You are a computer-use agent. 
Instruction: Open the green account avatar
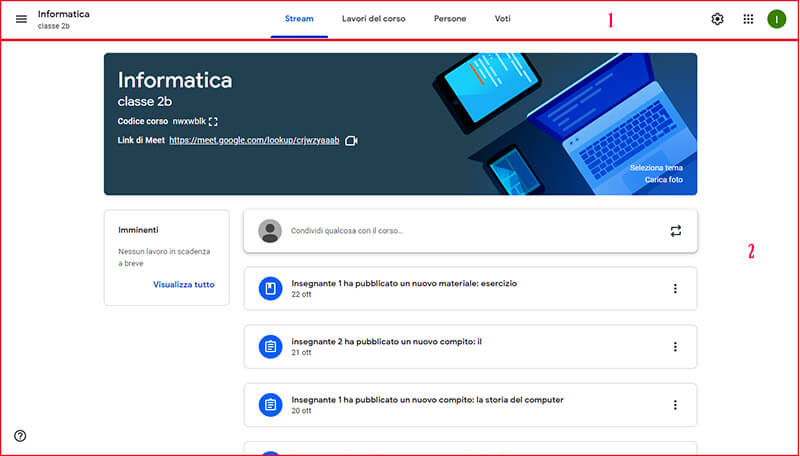click(x=777, y=19)
